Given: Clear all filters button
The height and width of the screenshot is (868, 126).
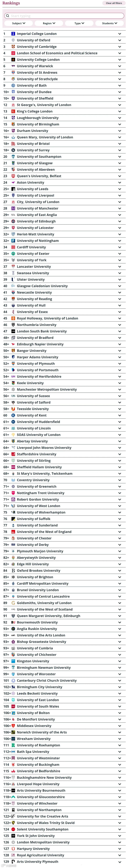Looking at the screenshot, I should [114, 3].
